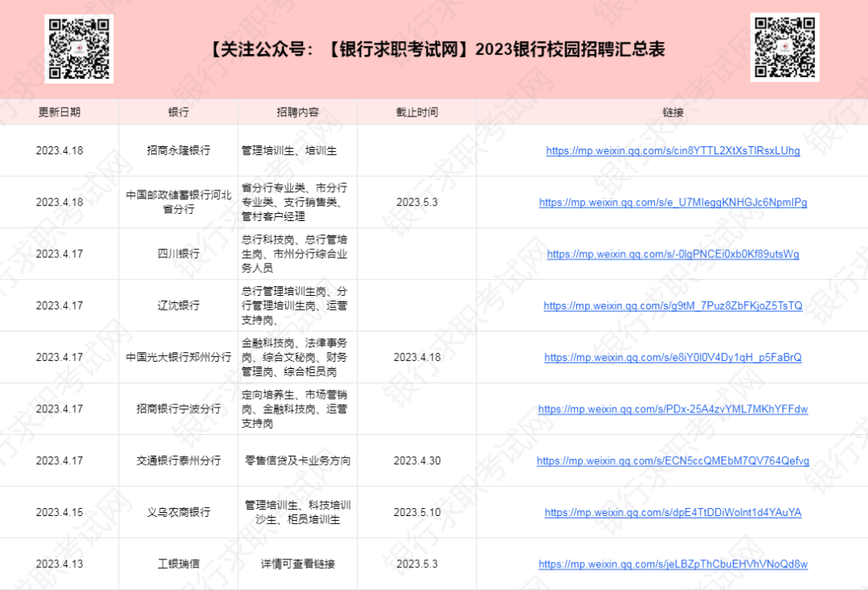The width and height of the screenshot is (868, 590).
Task: Select the 链接 column header
Action: tap(673, 112)
